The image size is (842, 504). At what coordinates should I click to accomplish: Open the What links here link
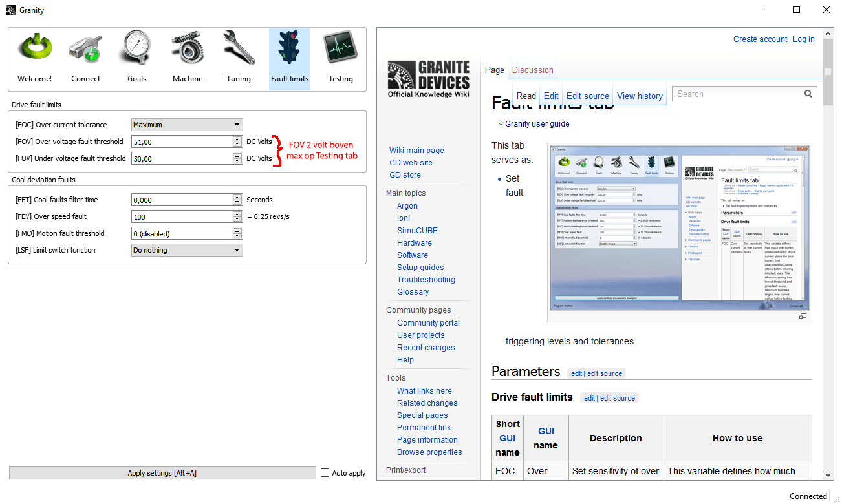pyautogui.click(x=424, y=391)
